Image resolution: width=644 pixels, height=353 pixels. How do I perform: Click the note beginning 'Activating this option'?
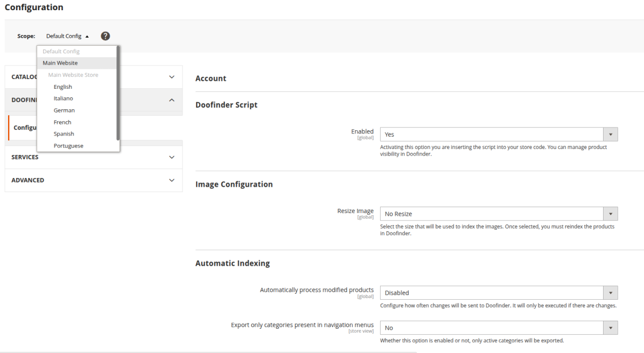click(493, 151)
